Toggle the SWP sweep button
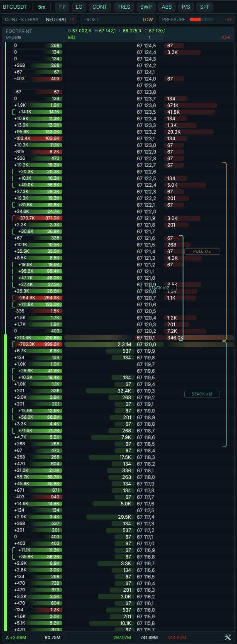 [146, 7]
